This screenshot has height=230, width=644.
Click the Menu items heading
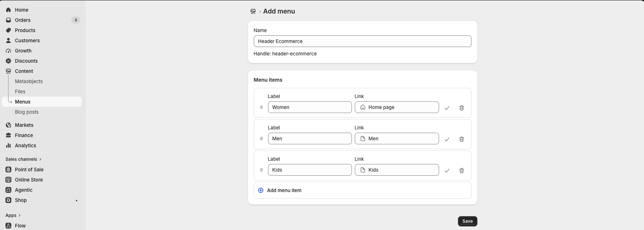coord(268,80)
